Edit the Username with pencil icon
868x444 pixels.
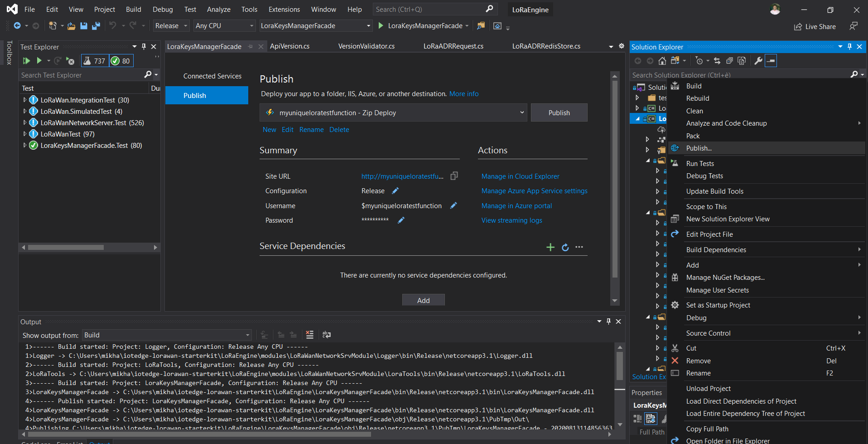click(x=453, y=205)
